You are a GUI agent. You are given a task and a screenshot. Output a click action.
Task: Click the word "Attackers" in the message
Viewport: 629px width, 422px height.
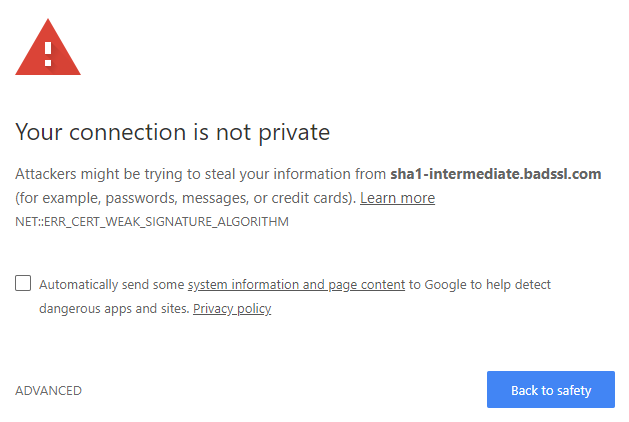pyautogui.click(x=46, y=174)
